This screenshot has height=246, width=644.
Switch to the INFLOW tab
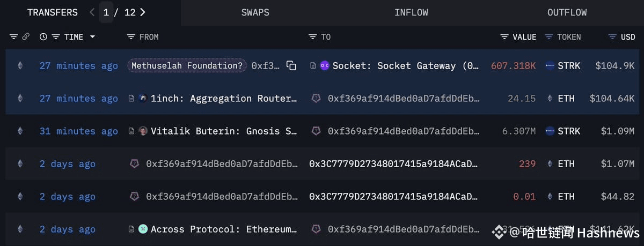411,12
